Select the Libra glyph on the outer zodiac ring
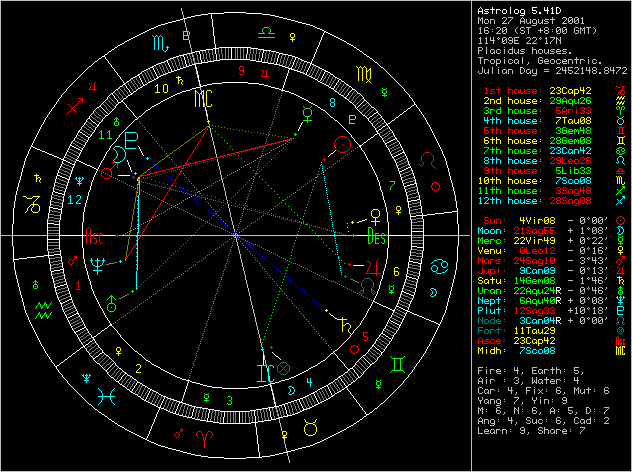The image size is (632, 472). (265, 32)
